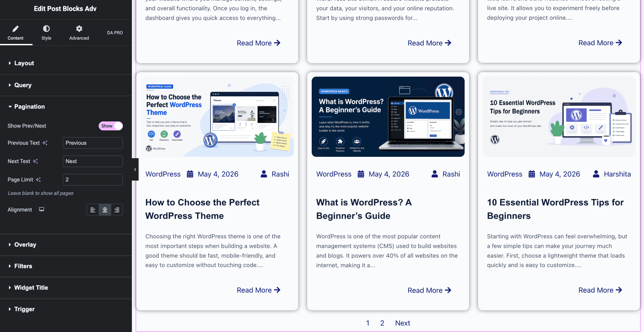The image size is (644, 332).
Task: Click Read More on the theme post
Action: tap(258, 290)
